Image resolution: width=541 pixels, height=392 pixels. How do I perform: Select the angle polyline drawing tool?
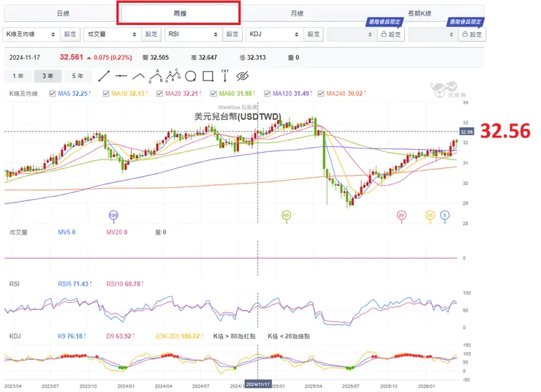[138, 76]
